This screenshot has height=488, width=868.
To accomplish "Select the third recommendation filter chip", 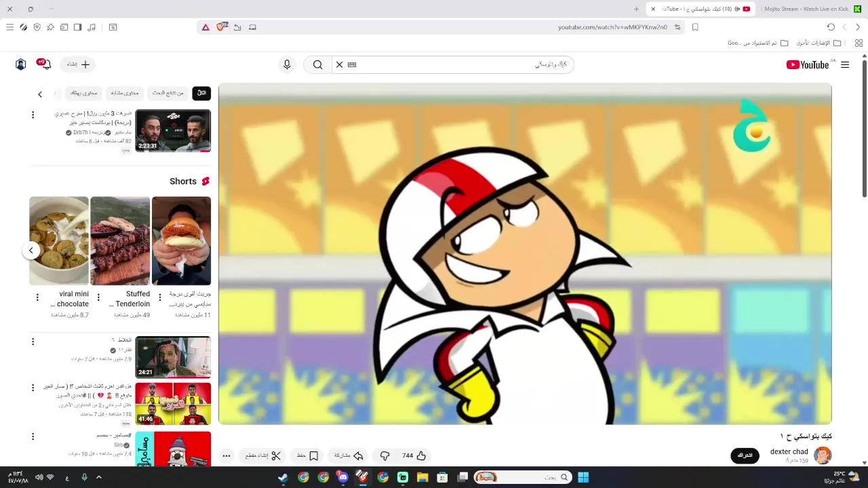I will coord(125,93).
